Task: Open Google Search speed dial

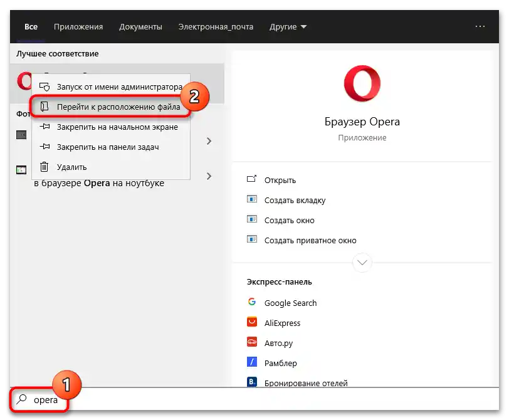Action: 290,303
